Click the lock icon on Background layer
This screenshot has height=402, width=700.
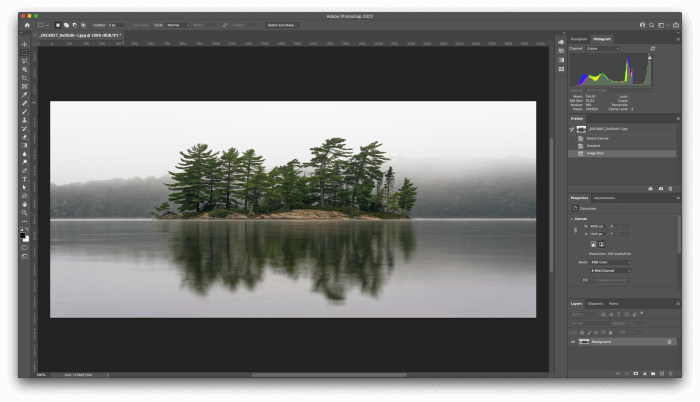point(669,342)
